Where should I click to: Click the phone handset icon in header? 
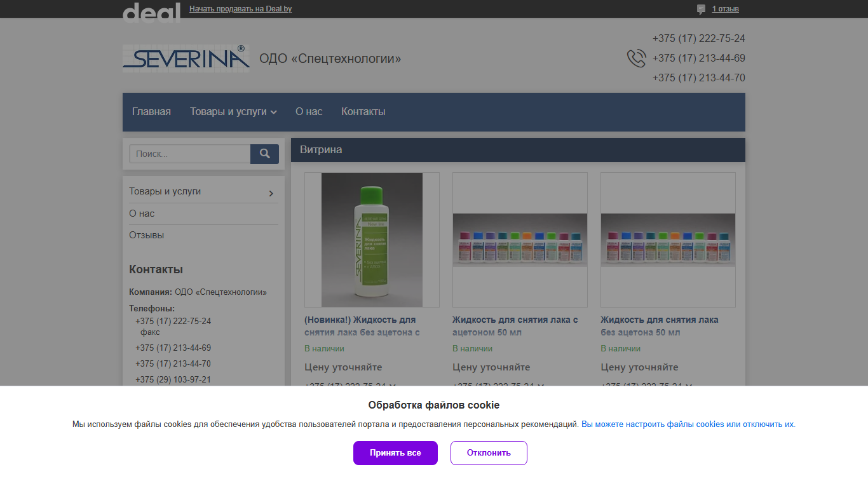pos(636,58)
